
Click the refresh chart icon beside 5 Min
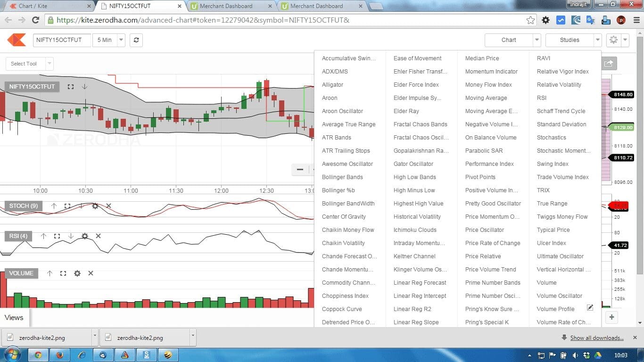click(136, 40)
